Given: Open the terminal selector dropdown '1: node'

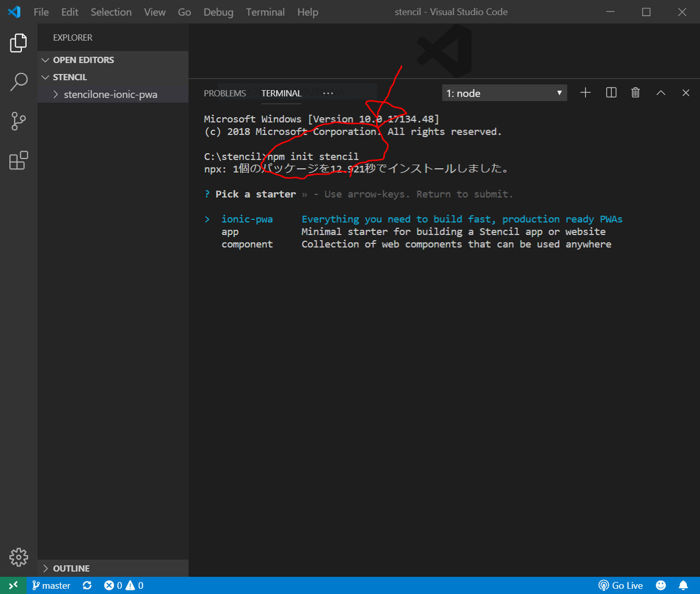Looking at the screenshot, I should point(504,93).
